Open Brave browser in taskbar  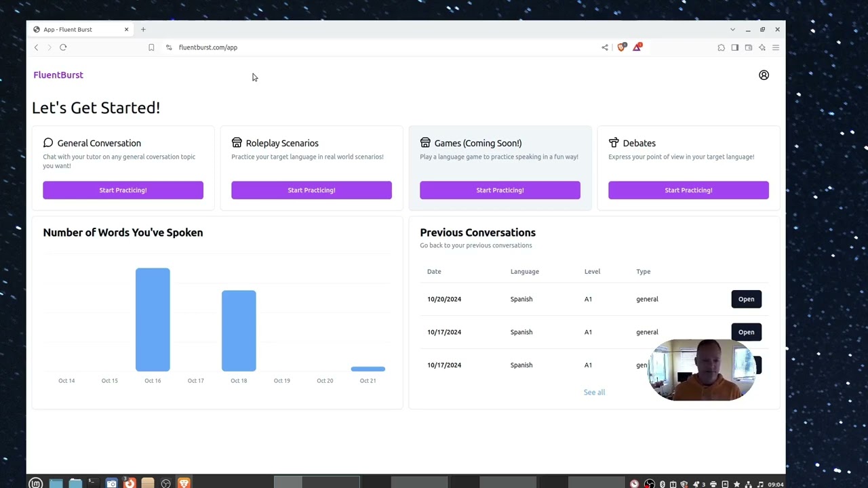coord(184,483)
